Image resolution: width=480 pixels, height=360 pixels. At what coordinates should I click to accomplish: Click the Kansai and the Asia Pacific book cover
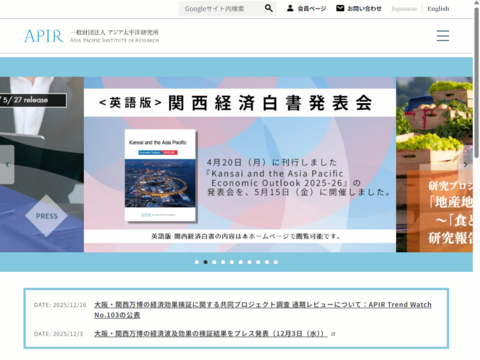tap(160, 175)
